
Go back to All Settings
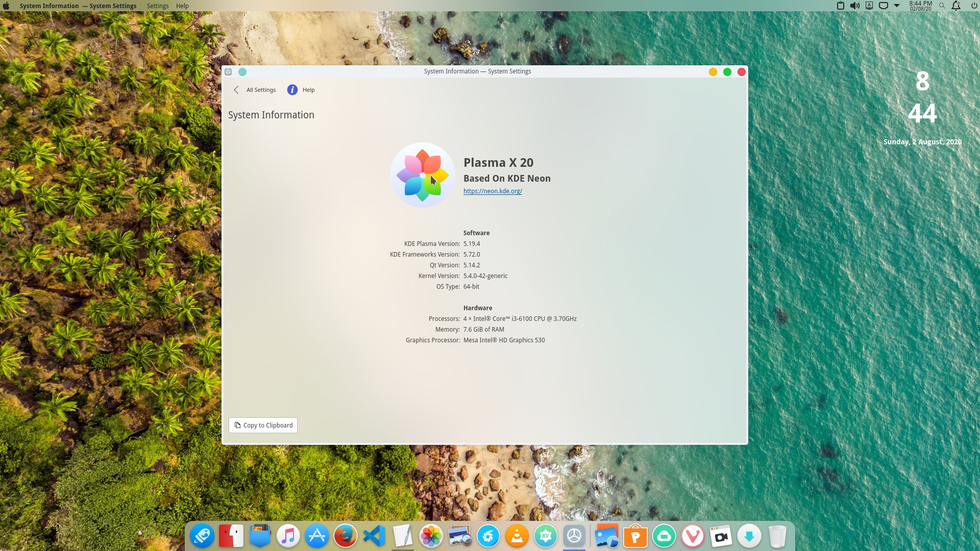pos(254,90)
